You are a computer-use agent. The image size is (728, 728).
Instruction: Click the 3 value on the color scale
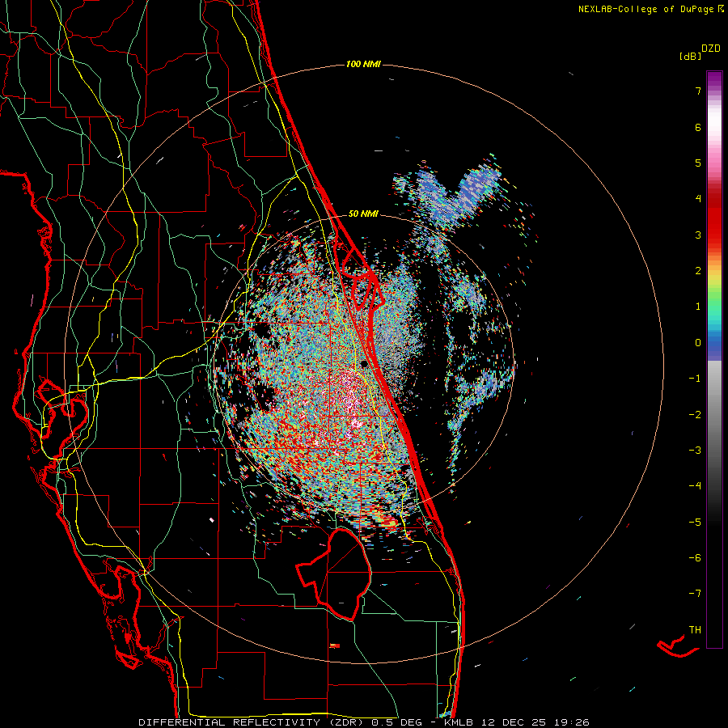coord(698,235)
